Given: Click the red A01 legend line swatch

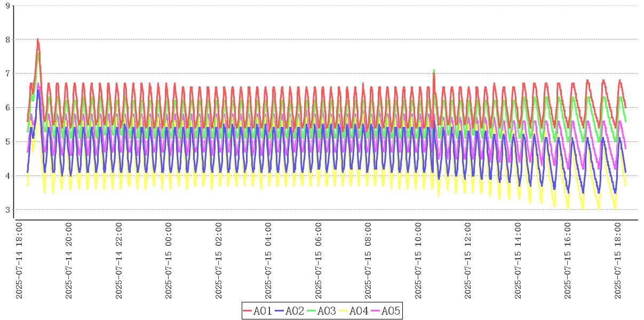Looking at the screenshot, I should [248, 311].
